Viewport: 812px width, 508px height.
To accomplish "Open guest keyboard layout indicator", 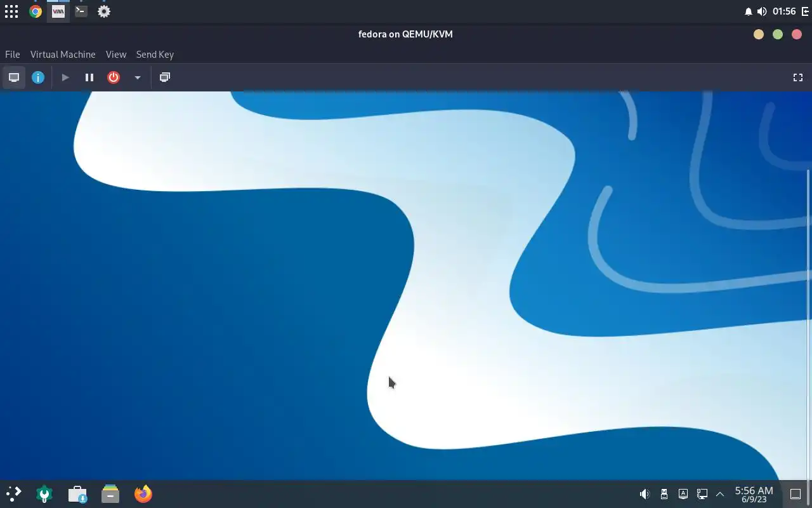I will [x=683, y=494].
